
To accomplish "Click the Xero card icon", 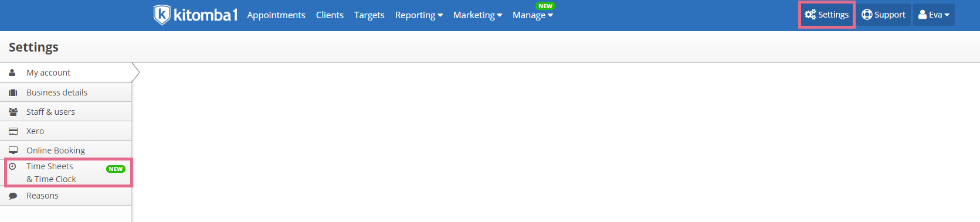I will tap(13, 131).
